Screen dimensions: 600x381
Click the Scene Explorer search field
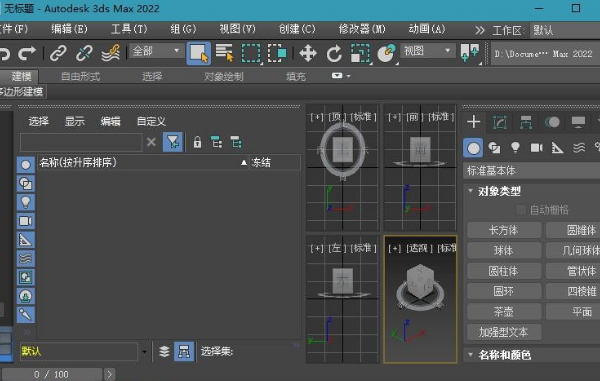coord(81,142)
